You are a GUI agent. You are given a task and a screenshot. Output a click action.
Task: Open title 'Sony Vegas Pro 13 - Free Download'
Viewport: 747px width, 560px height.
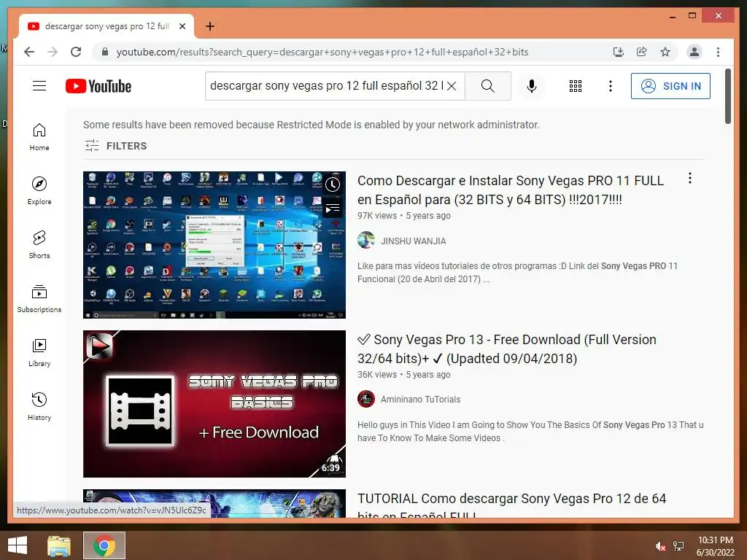(x=507, y=349)
